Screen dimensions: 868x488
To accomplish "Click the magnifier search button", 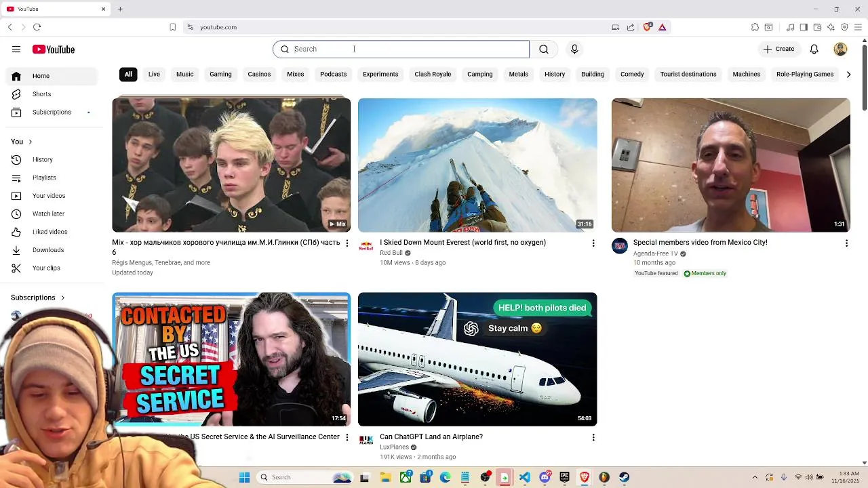I will pos(544,49).
